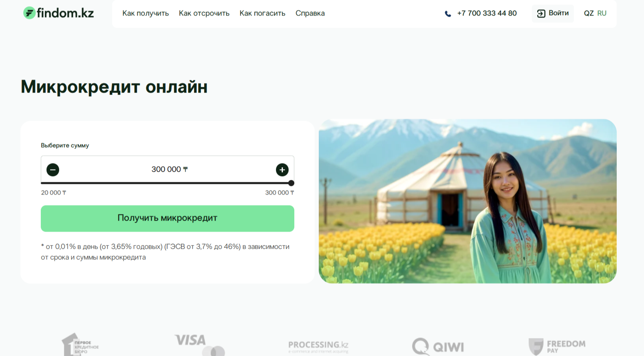Click the VISA logo
644x356 pixels.
(199, 345)
